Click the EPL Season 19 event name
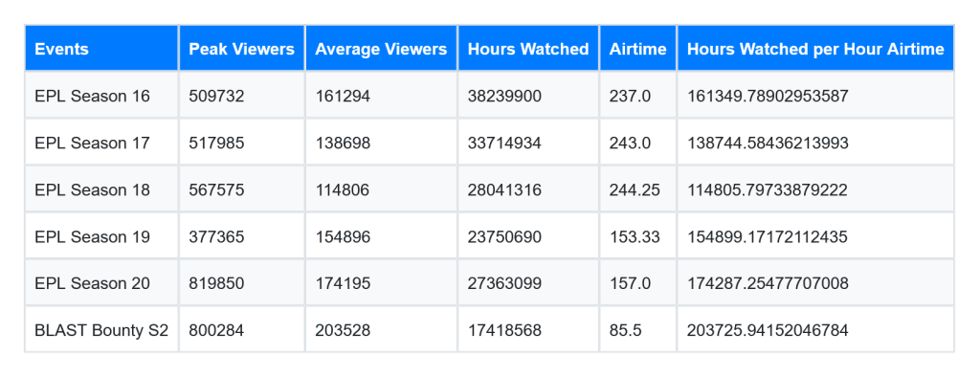 tap(93, 237)
